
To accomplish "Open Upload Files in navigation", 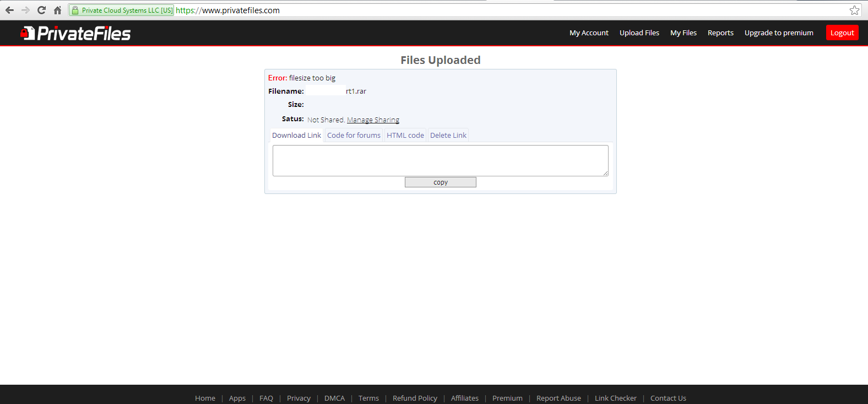I will (x=639, y=33).
